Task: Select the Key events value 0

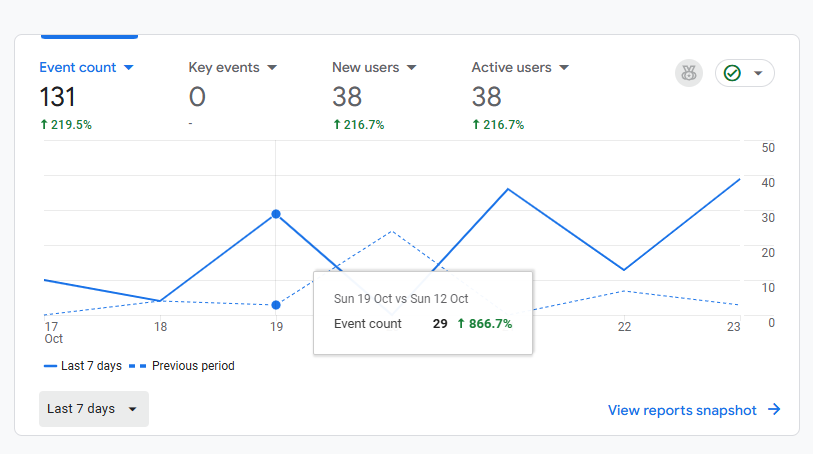Action: pyautogui.click(x=197, y=97)
